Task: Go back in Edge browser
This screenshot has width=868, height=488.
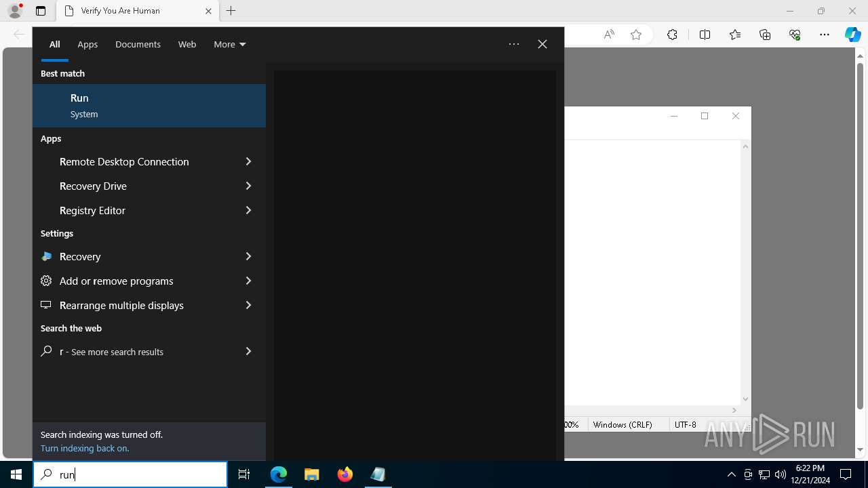Action: tap(19, 35)
